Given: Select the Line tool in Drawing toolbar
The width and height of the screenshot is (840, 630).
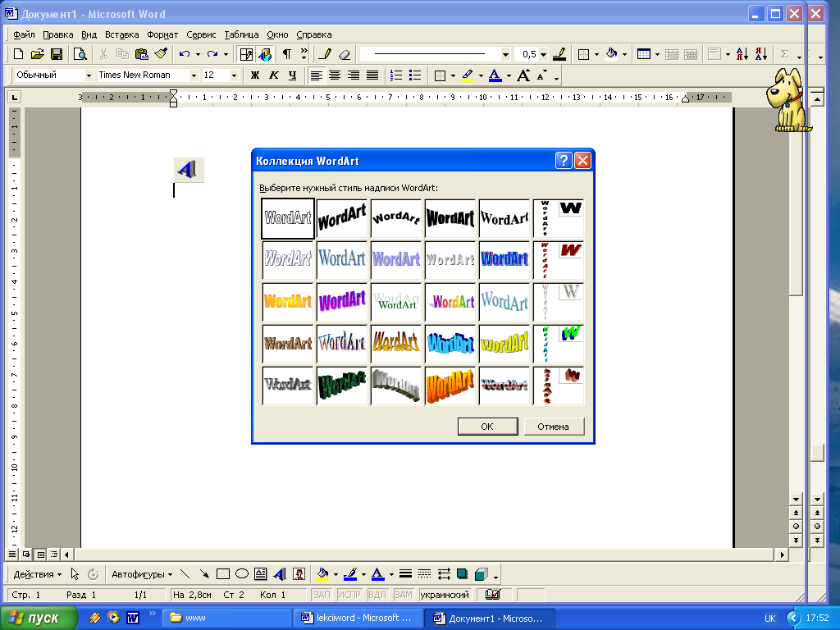Looking at the screenshot, I should click(x=185, y=574).
